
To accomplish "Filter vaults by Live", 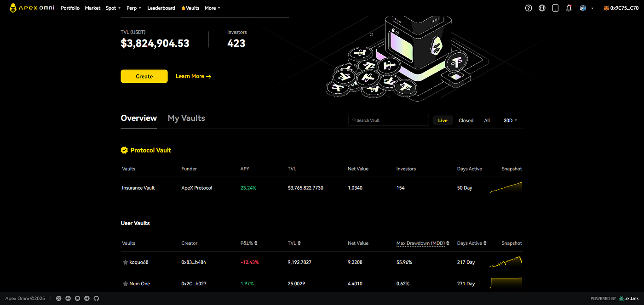I will click(x=443, y=120).
